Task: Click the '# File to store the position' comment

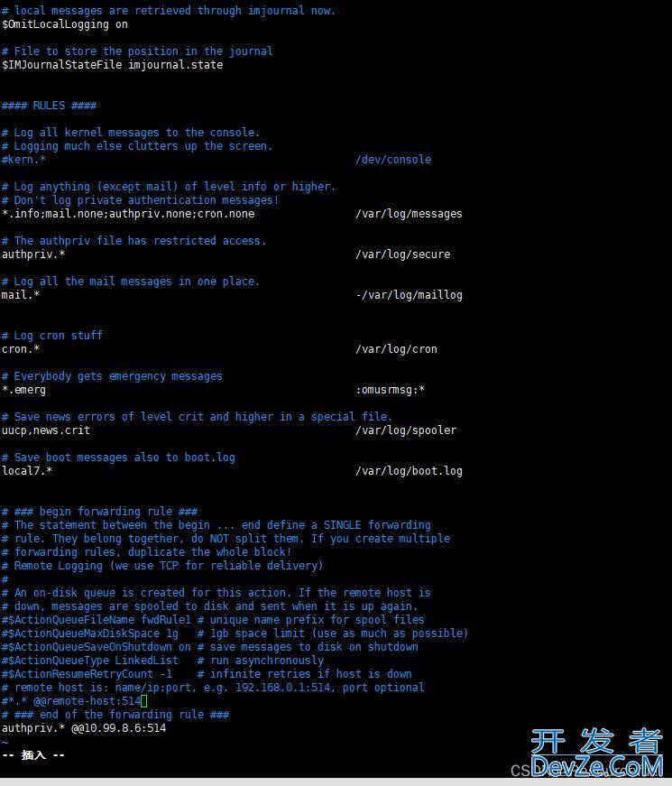Action: (x=137, y=51)
